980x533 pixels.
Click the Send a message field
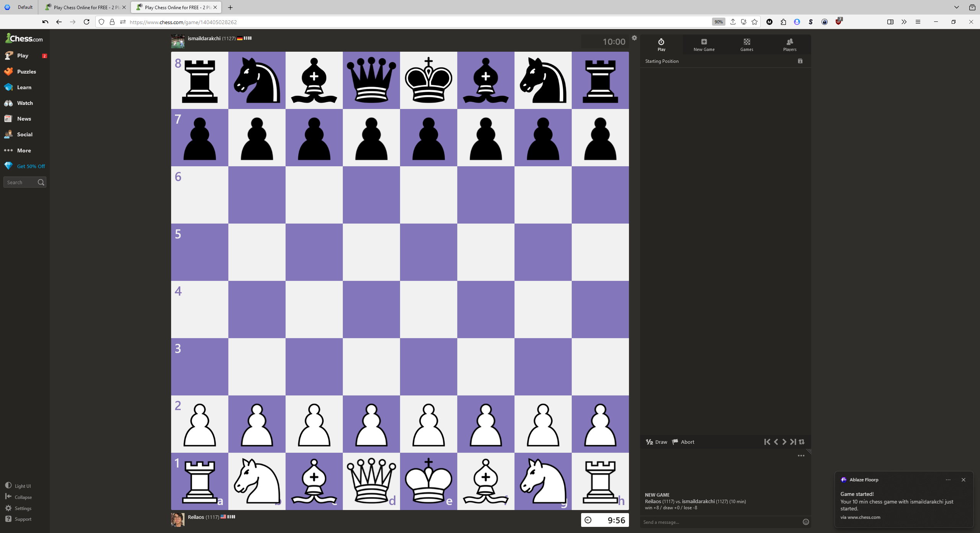pyautogui.click(x=721, y=522)
